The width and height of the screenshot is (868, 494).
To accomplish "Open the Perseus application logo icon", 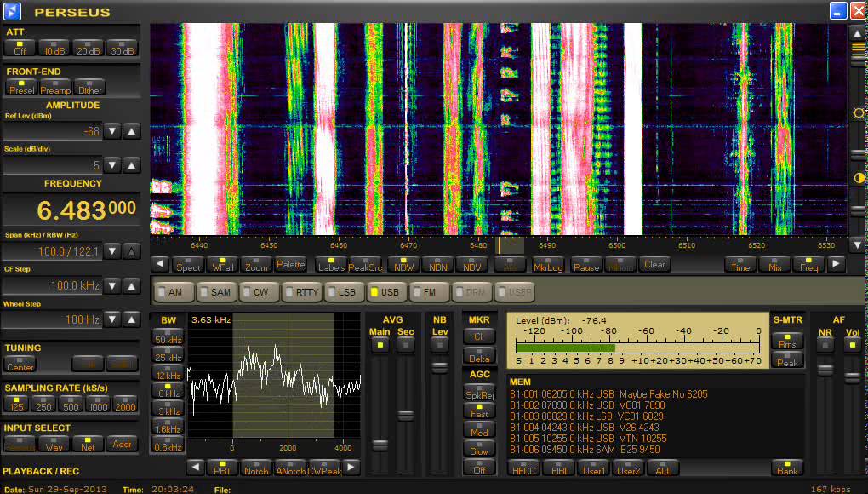I will click(12, 11).
